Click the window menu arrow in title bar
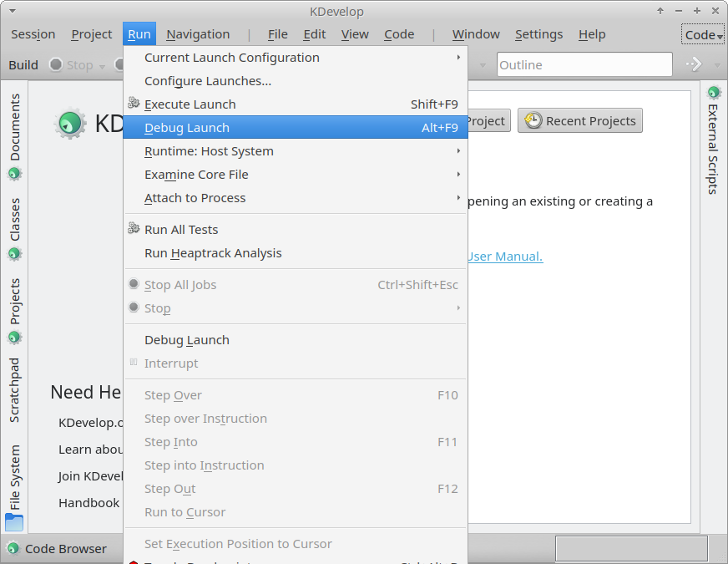Viewport: 728px width, 564px height. pos(13,11)
